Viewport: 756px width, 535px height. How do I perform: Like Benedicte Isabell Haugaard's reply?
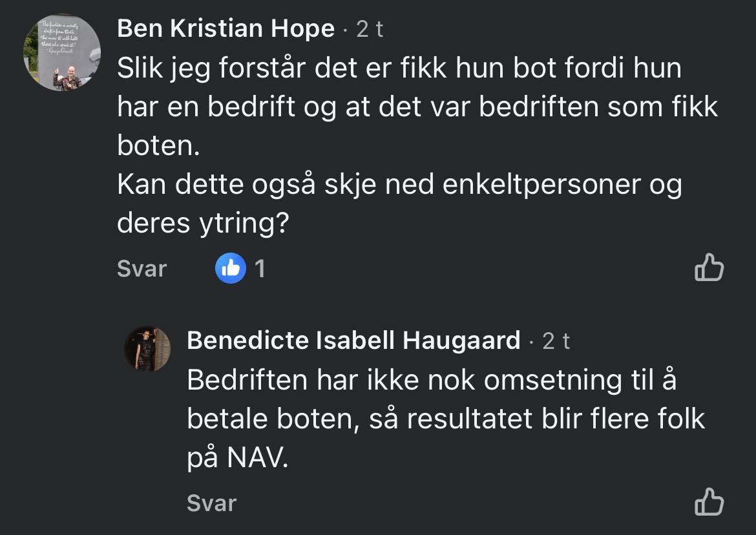(x=708, y=502)
